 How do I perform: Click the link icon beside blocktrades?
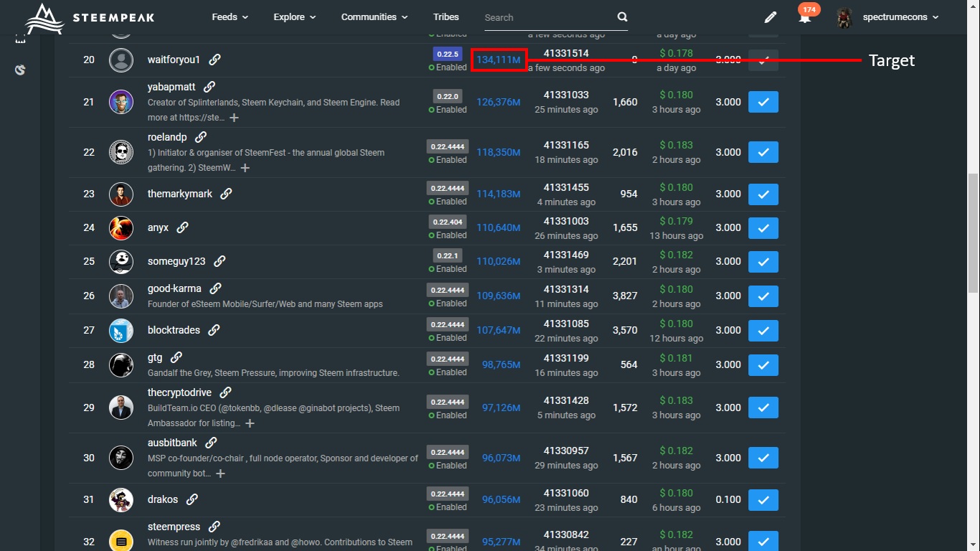tap(214, 330)
